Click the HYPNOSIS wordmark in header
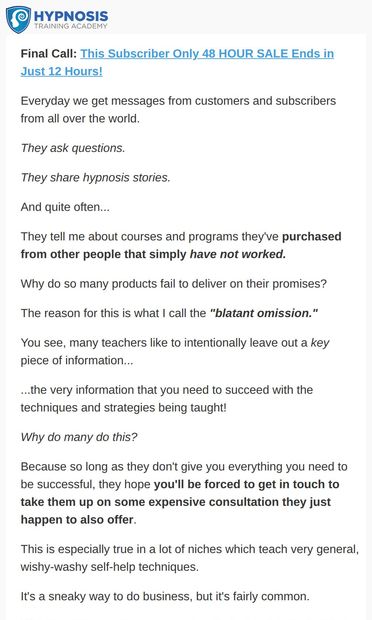The width and height of the screenshot is (372, 620). 71,16
